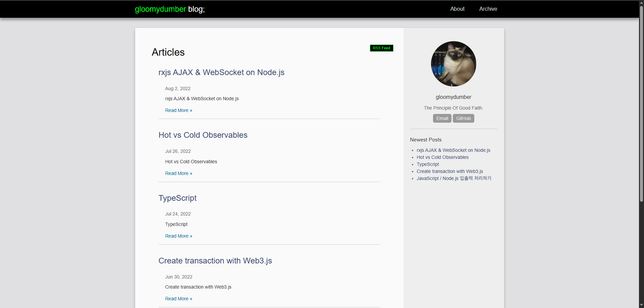644x308 pixels.
Task: Click the gloomydumber blog logo
Action: coord(169,9)
